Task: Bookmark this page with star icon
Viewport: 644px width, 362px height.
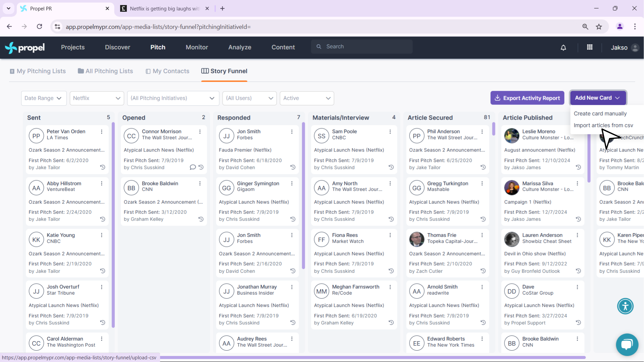Action: click(599, 27)
